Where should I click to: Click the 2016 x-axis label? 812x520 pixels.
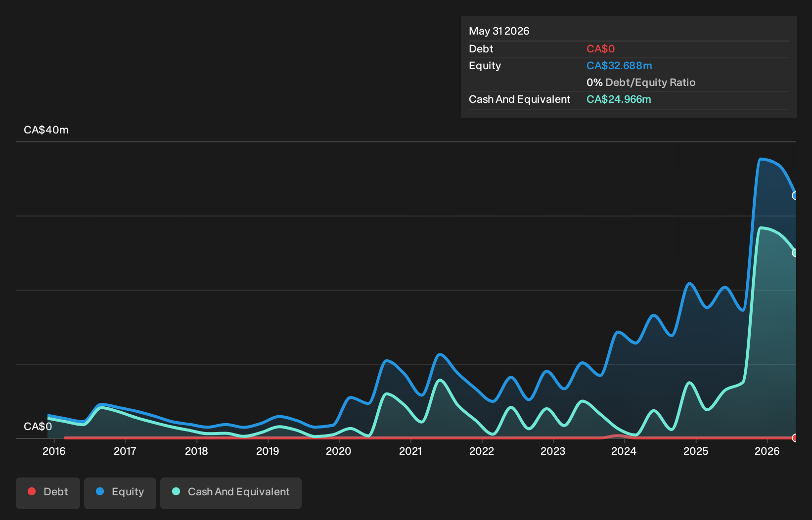(x=54, y=451)
